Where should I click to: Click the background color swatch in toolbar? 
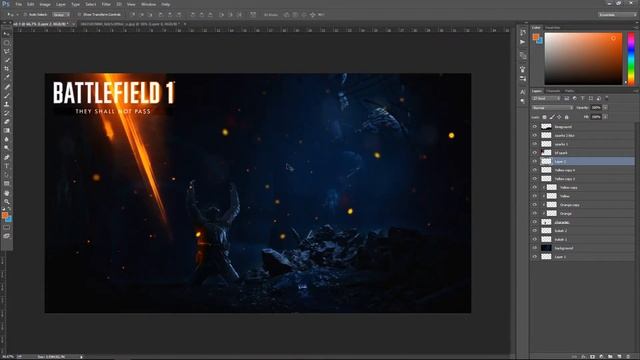tap(9, 219)
